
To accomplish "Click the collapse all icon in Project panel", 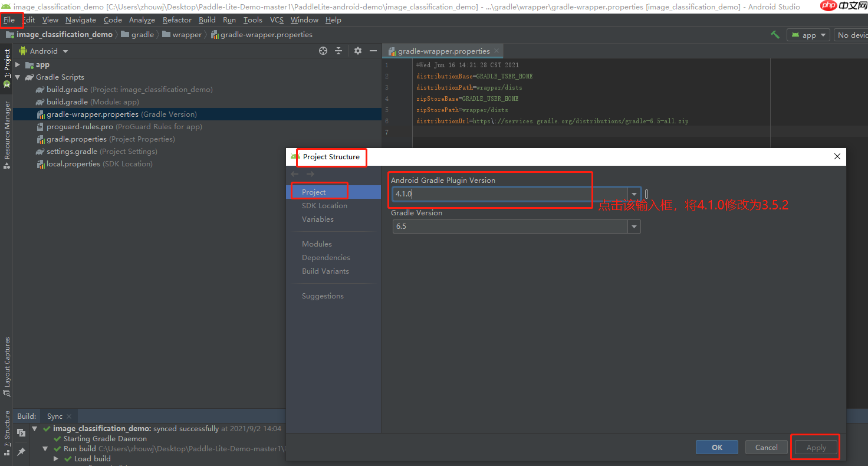I will coord(338,51).
